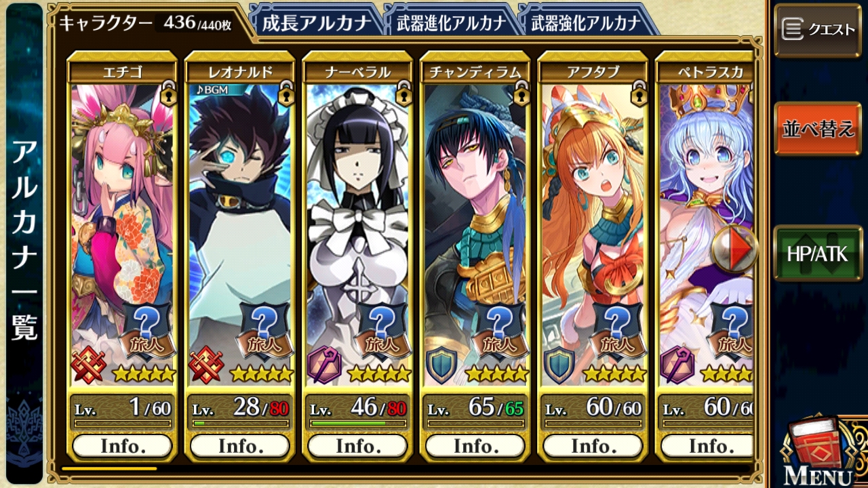This screenshot has height=488, width=868.
Task: Click Info. button under ナーベラル
Action: 357,446
